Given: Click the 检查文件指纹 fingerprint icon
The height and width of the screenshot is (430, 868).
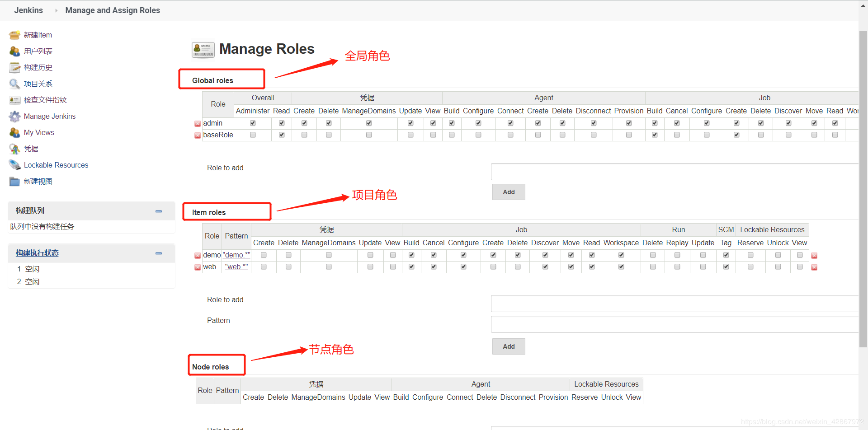Looking at the screenshot, I should [14, 100].
